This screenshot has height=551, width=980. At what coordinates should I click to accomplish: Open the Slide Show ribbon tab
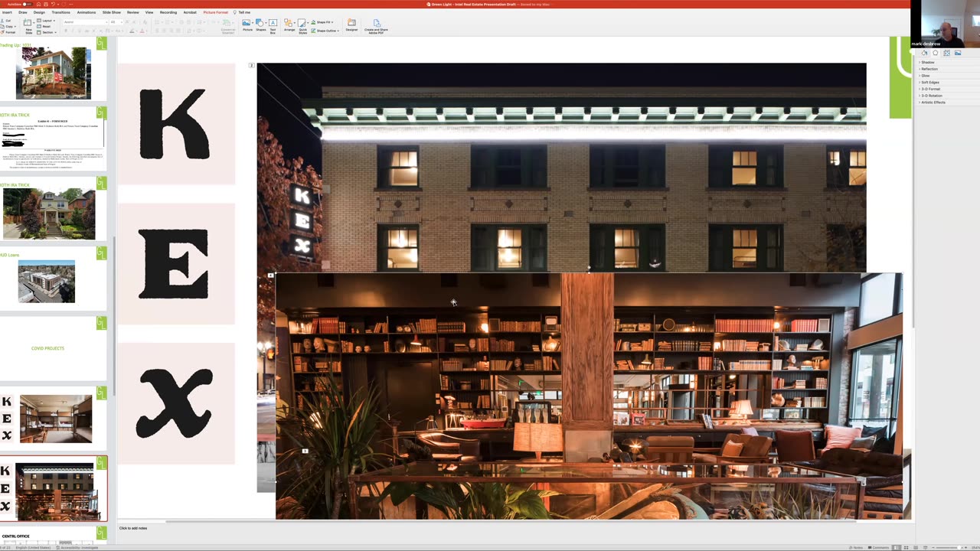click(112, 12)
